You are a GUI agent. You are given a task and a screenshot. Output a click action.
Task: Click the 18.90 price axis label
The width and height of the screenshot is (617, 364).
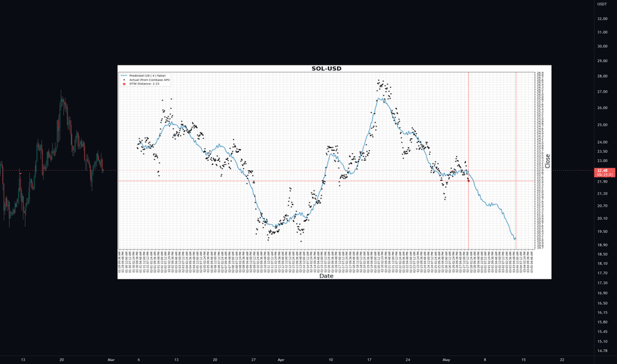click(602, 245)
